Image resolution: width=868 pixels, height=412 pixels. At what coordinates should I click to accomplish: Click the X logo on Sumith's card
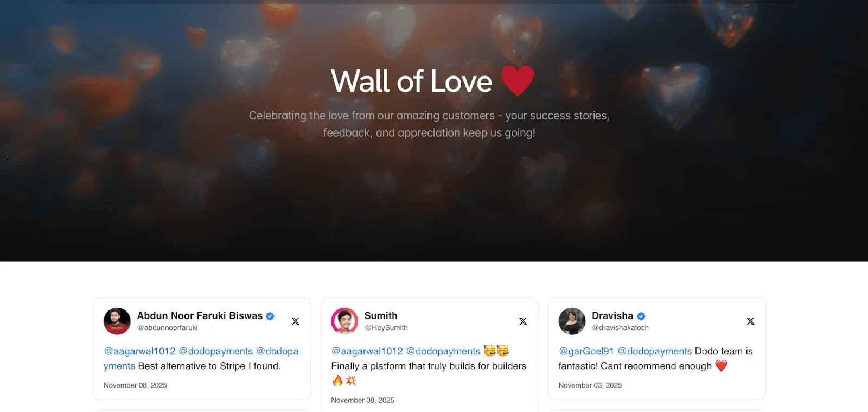pyautogui.click(x=523, y=321)
